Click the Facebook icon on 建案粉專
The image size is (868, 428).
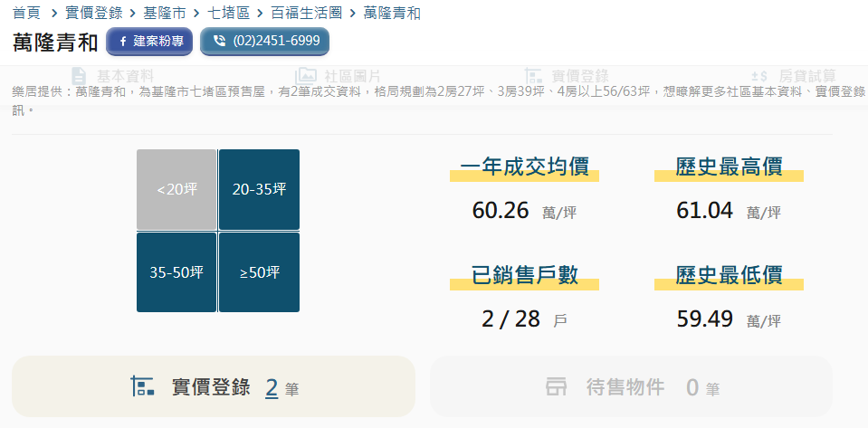click(122, 42)
